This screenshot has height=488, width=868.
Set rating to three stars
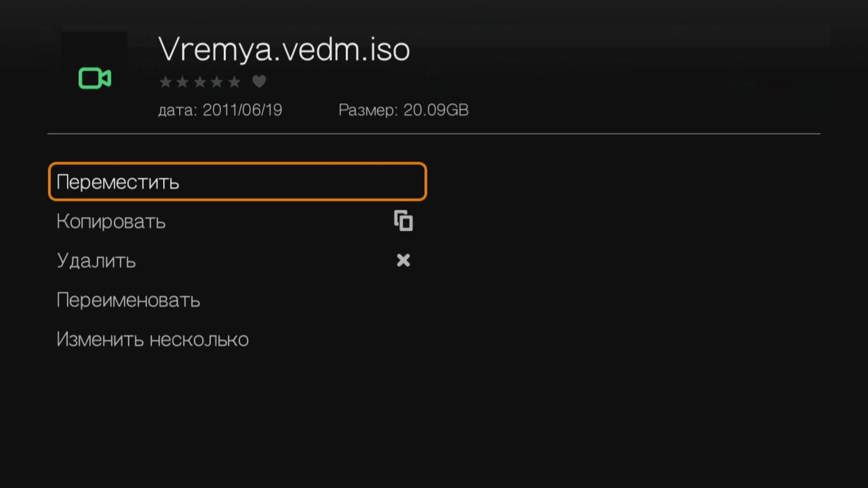point(200,82)
